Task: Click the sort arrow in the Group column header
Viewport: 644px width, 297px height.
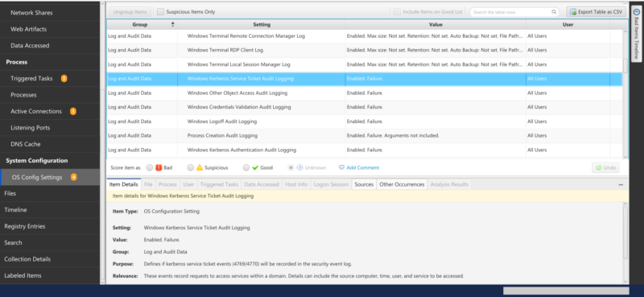Action: [x=172, y=25]
